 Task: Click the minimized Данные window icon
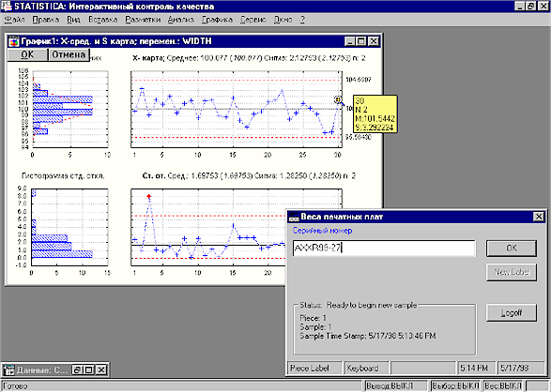click(8, 369)
